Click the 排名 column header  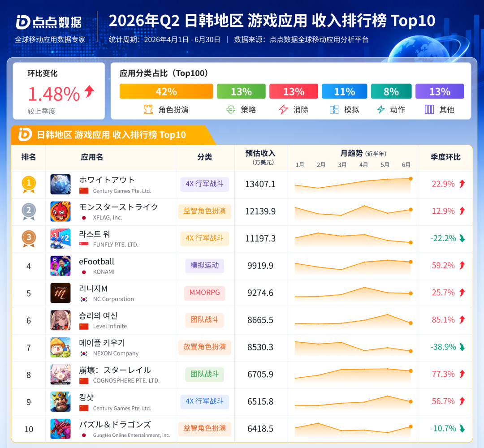[29, 157]
